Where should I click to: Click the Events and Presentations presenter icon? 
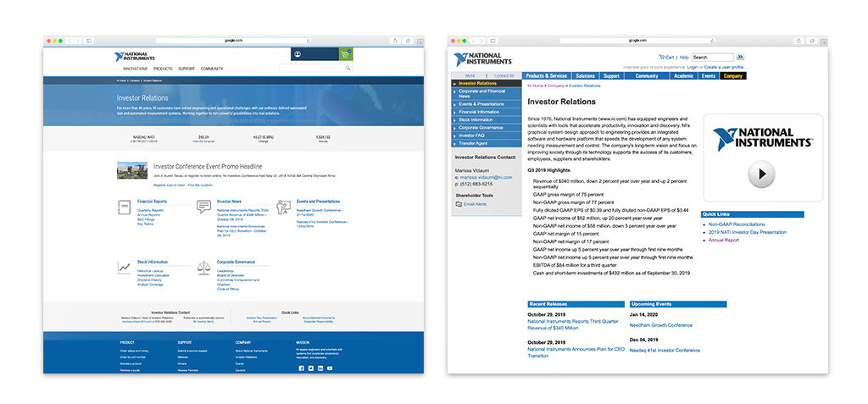(x=283, y=207)
